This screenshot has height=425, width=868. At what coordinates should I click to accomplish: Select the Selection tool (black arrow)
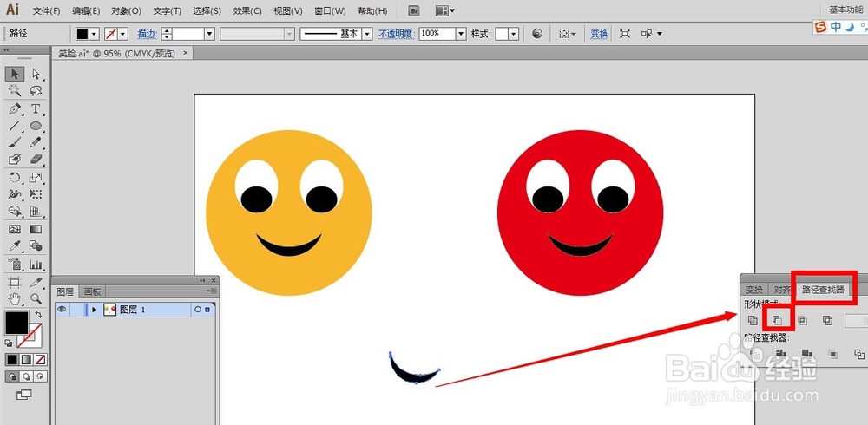click(15, 74)
